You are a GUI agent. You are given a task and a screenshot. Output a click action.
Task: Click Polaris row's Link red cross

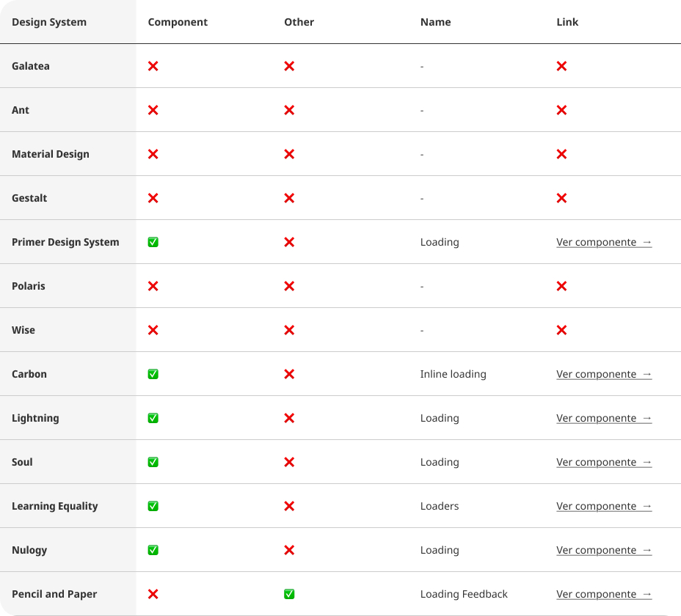(x=561, y=286)
